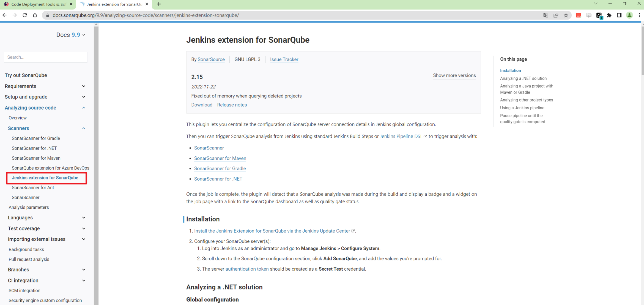Image resolution: width=644 pixels, height=305 pixels.
Task: Click the Download link for version 2.15
Action: (202, 105)
